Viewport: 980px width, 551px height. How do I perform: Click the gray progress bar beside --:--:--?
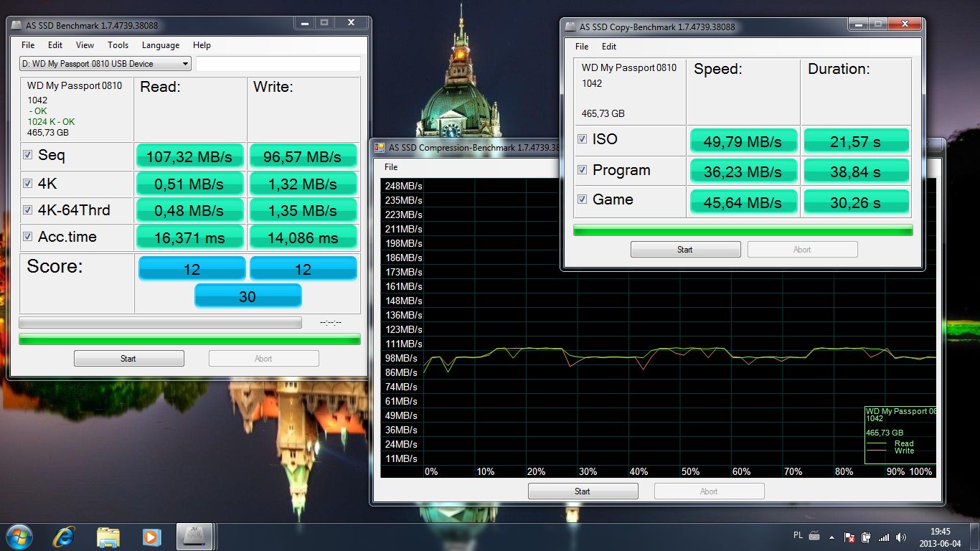pos(160,323)
